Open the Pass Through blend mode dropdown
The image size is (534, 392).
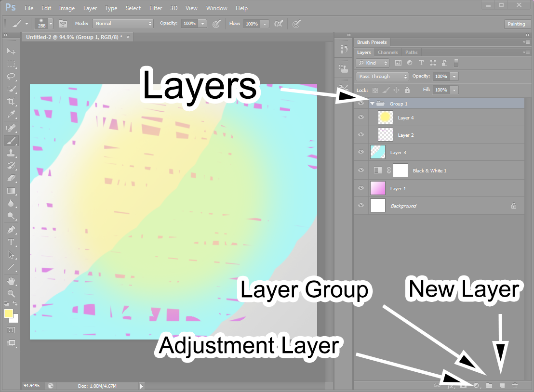[383, 77]
